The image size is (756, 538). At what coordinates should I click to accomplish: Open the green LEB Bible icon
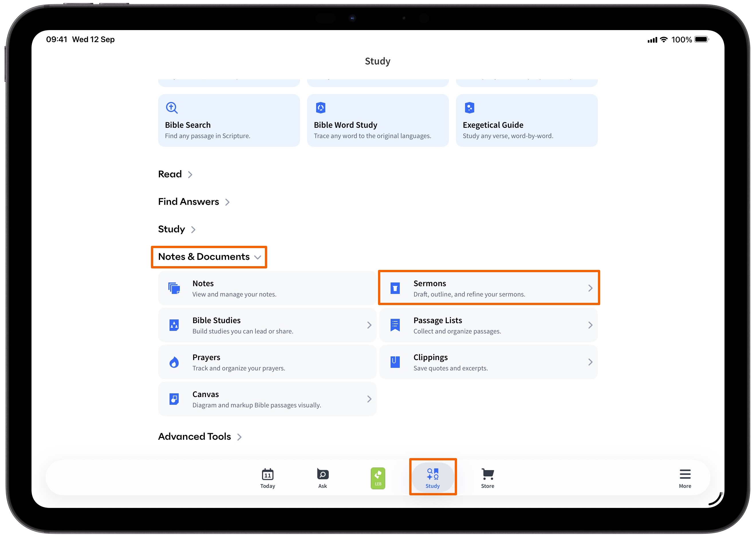378,478
